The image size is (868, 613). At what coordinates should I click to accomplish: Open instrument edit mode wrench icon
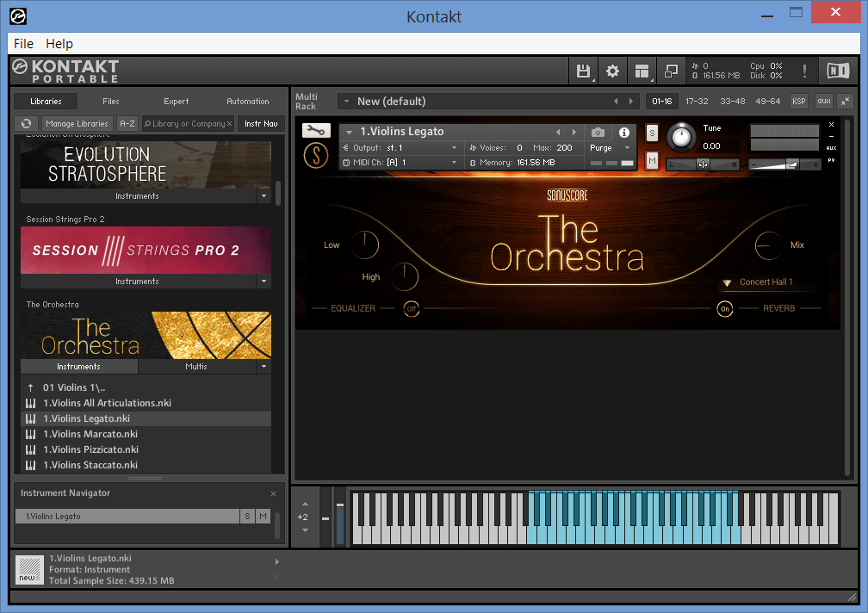(x=316, y=131)
